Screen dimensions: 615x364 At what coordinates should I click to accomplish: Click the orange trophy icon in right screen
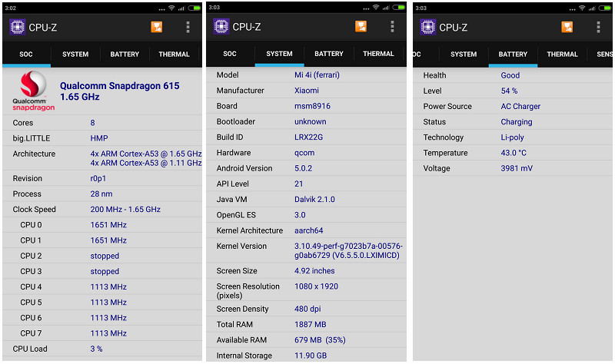pyautogui.click(x=567, y=27)
